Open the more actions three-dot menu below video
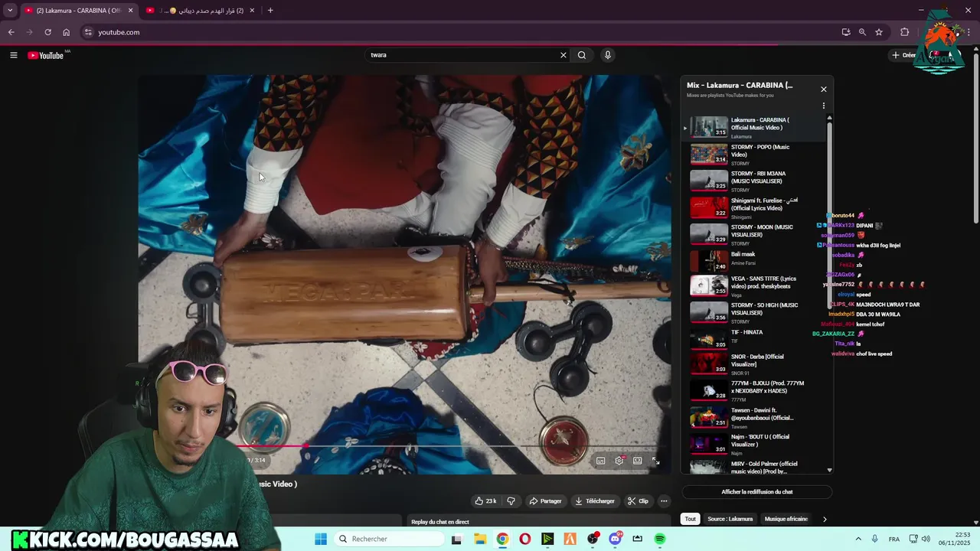Image resolution: width=980 pixels, height=551 pixels. tap(664, 501)
